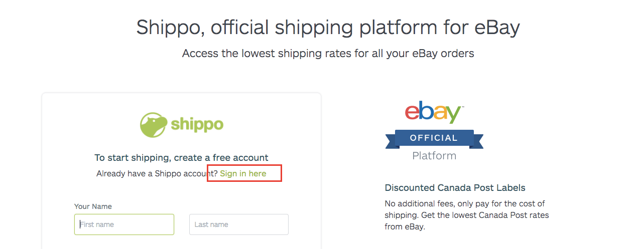Click the gray Platform text under badge
This screenshot has width=644, height=249.
[x=434, y=156]
